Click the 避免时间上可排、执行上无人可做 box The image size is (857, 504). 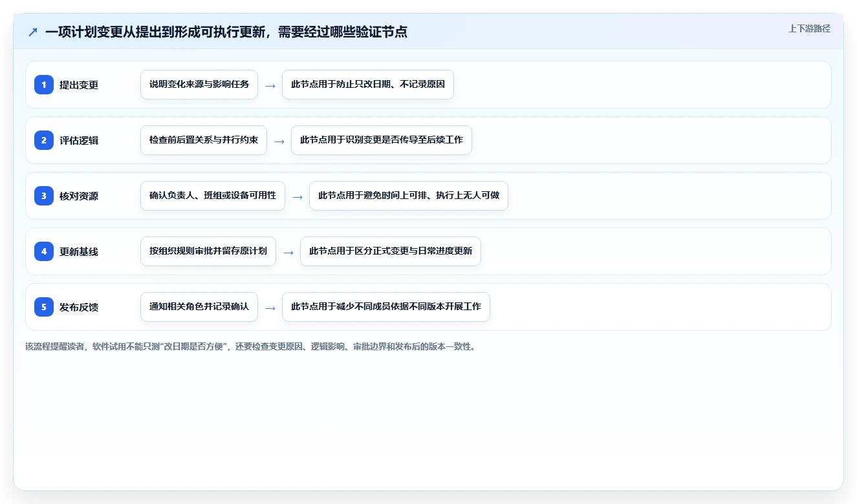(x=409, y=196)
